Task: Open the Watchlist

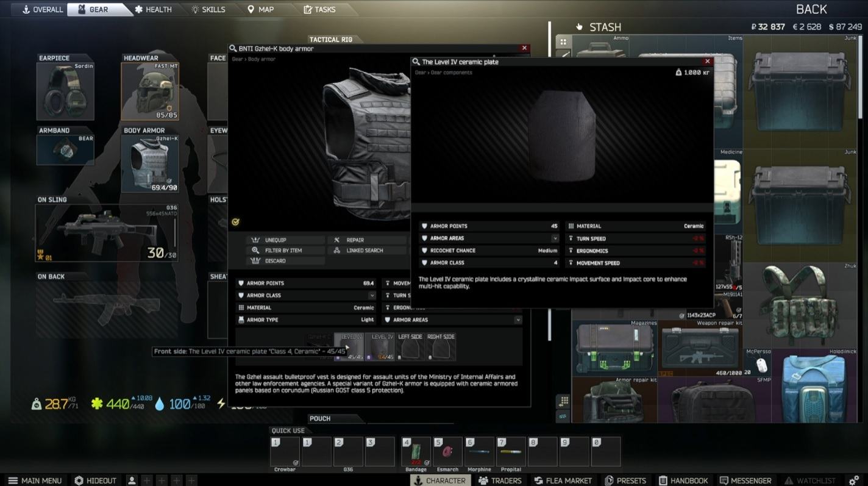Action: click(810, 481)
